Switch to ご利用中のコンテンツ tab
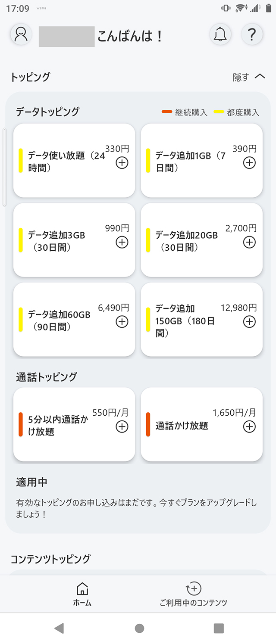Image resolution: width=276 pixels, height=644 pixels. click(x=193, y=594)
